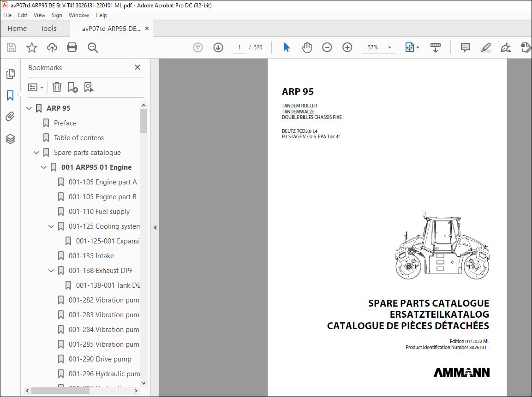This screenshot has height=397, width=532.
Task: Add file to starred favorites
Action: [x=31, y=47]
